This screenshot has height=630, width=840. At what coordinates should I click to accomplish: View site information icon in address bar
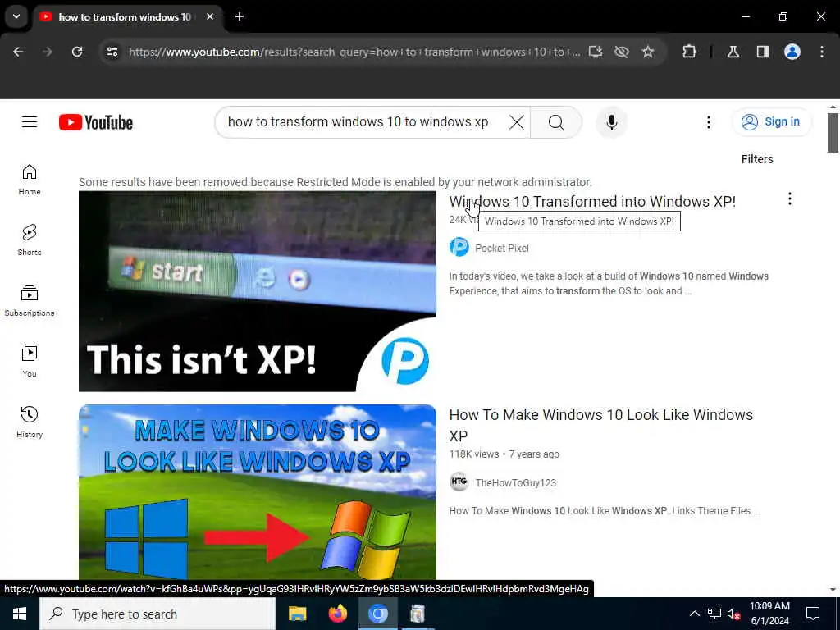point(112,52)
